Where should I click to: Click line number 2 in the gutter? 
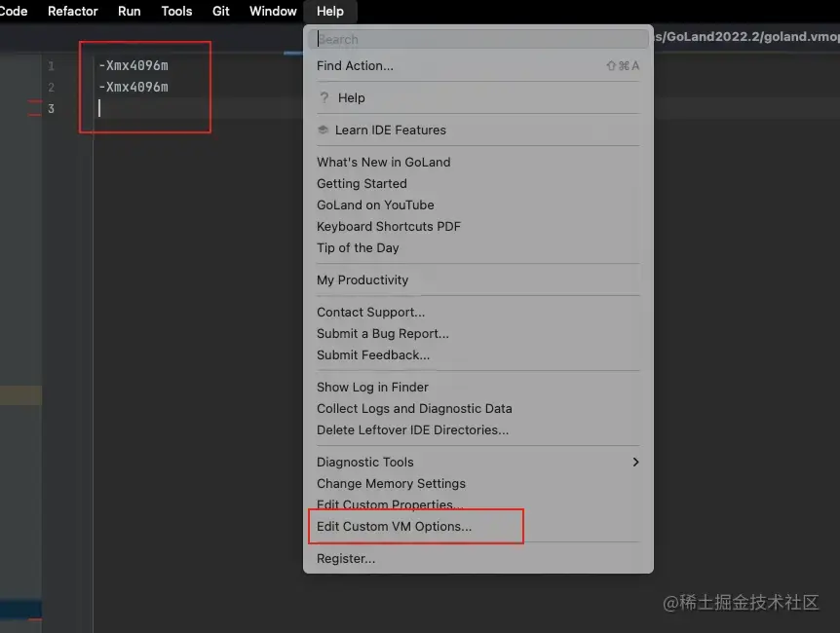click(x=51, y=88)
